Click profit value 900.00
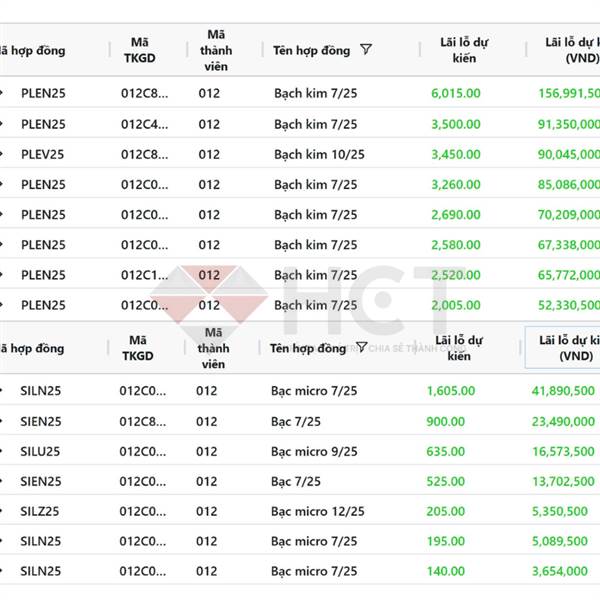Viewport: 600px width, 600px height. pos(445,421)
